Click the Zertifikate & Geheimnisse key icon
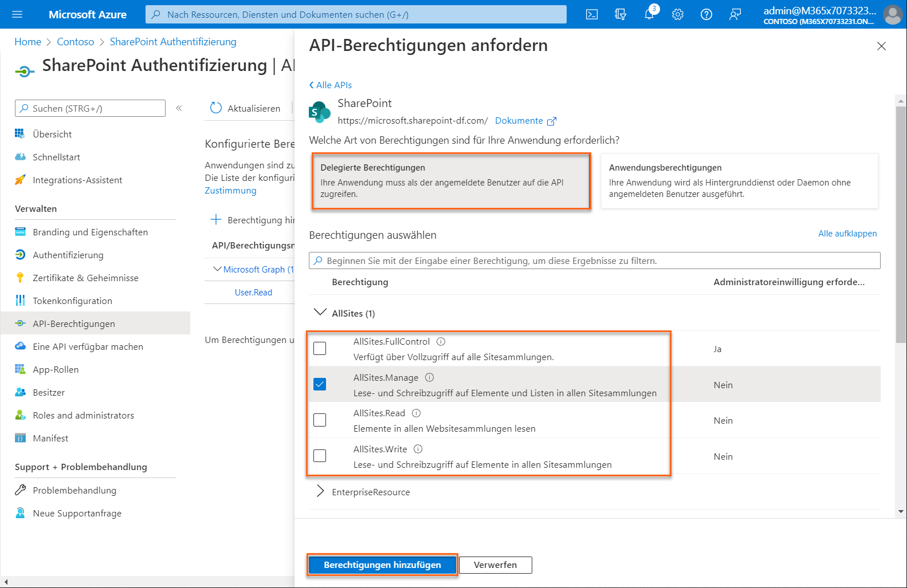 pos(20,278)
